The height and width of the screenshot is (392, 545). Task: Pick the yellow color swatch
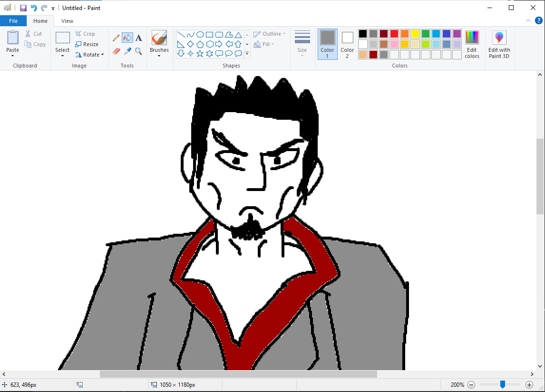pyautogui.click(x=415, y=34)
